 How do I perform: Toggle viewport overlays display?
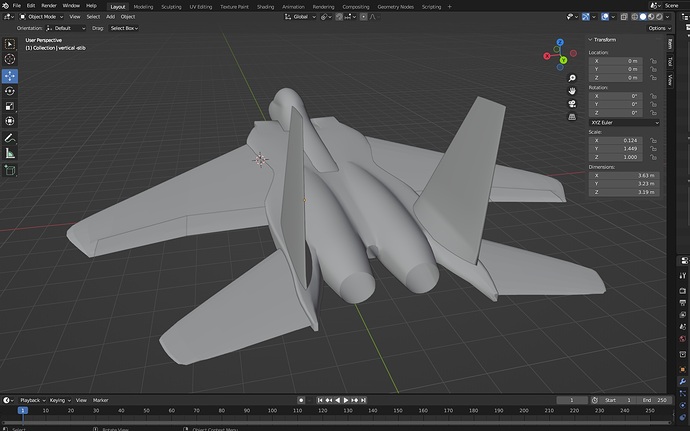(605, 17)
